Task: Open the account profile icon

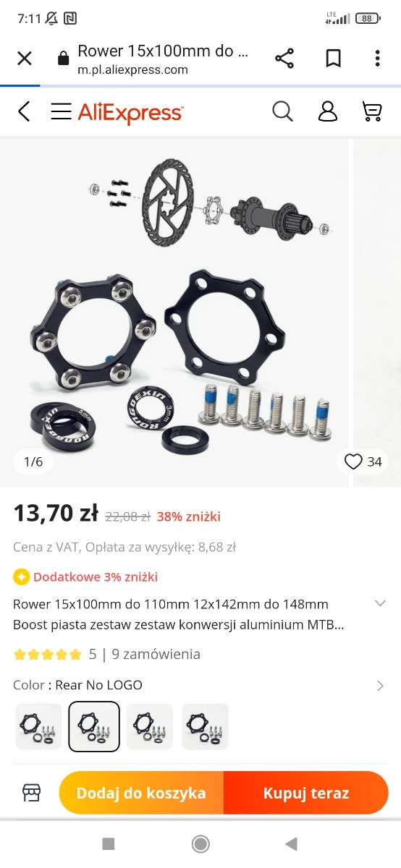Action: tap(328, 111)
